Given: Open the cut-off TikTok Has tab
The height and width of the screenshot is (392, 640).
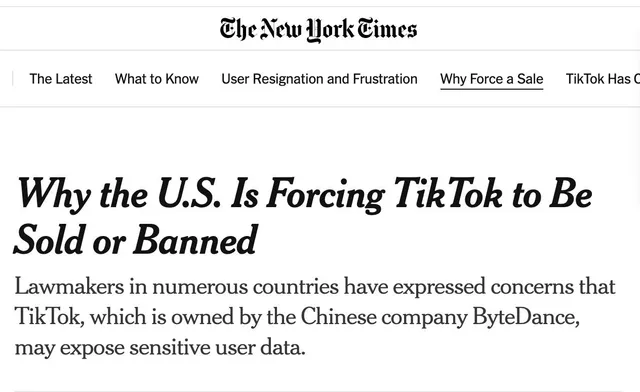Looking at the screenshot, I should click(603, 79).
